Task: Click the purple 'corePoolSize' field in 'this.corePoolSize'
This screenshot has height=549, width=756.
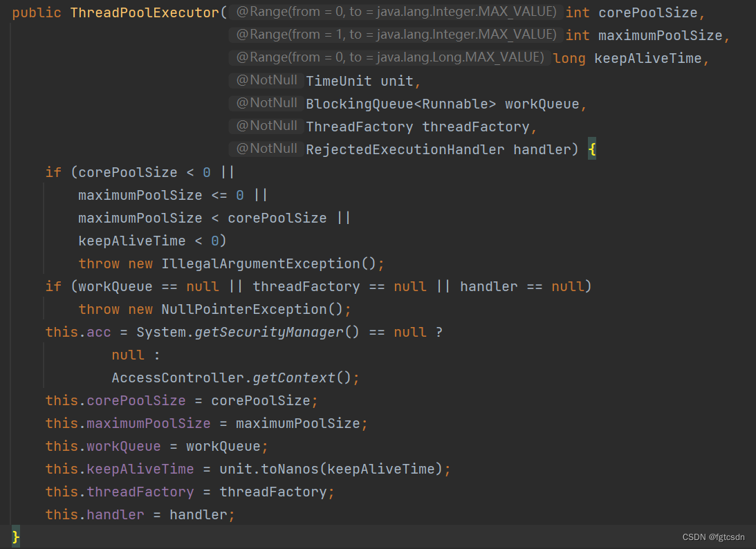Action: (136, 401)
